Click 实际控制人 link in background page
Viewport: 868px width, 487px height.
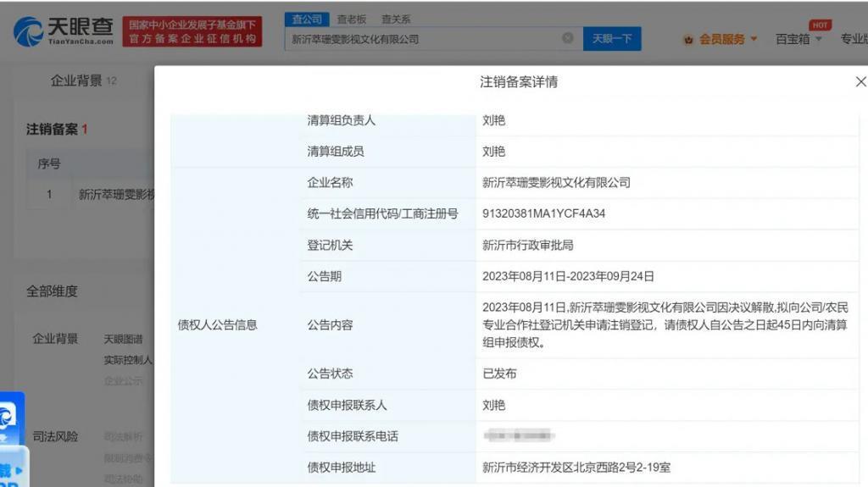click(128, 360)
